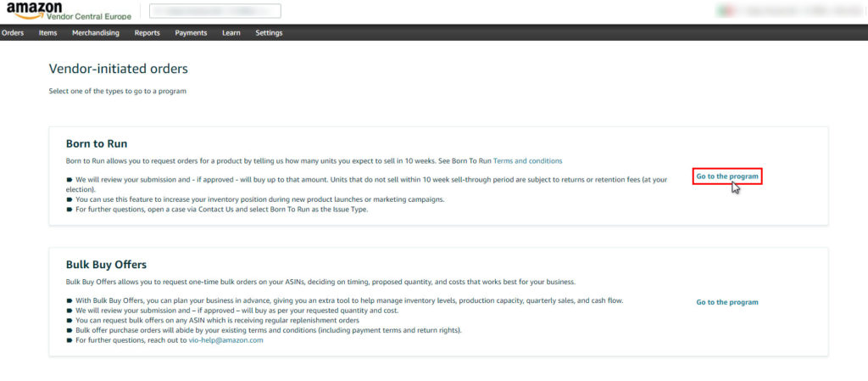Open Born To Run Terms and conditions
The image size is (868, 381).
(527, 161)
